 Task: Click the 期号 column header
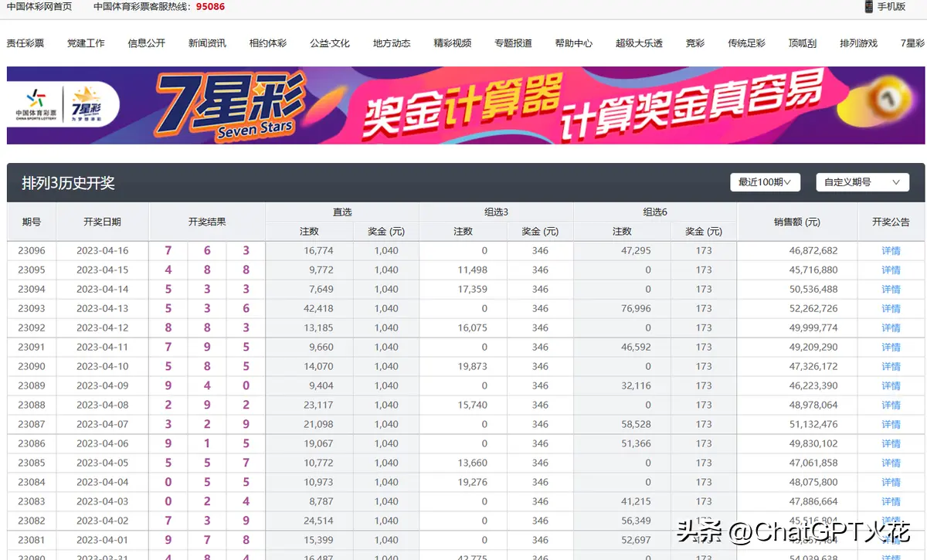(x=32, y=222)
